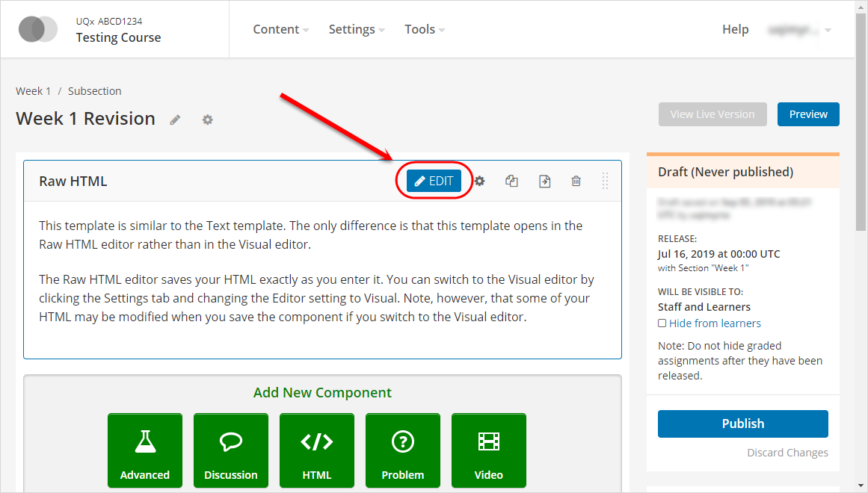Publish the draft unit
This screenshot has width=868, height=493.
742,424
